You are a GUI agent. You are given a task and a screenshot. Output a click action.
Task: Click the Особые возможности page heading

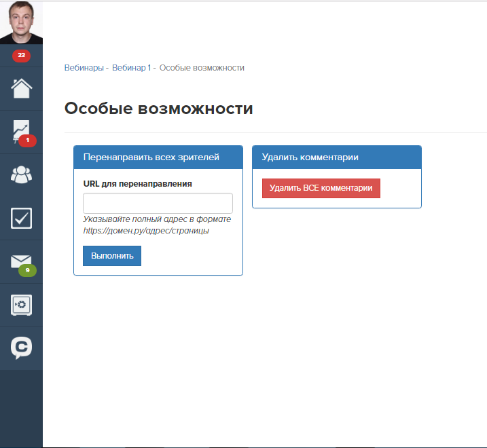point(159,109)
